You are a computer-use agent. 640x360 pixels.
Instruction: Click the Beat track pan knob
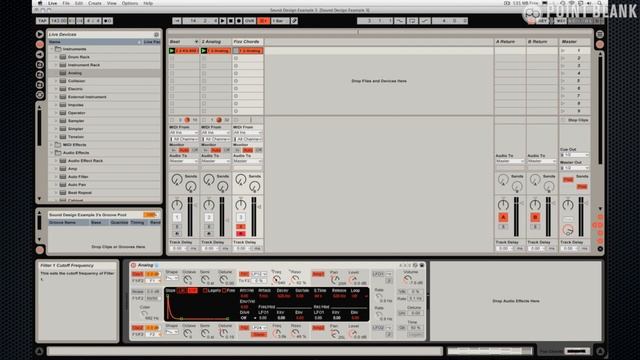coord(177,204)
